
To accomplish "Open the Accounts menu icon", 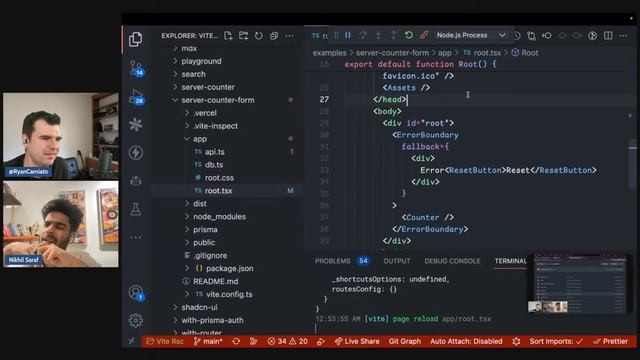I will point(136,292).
